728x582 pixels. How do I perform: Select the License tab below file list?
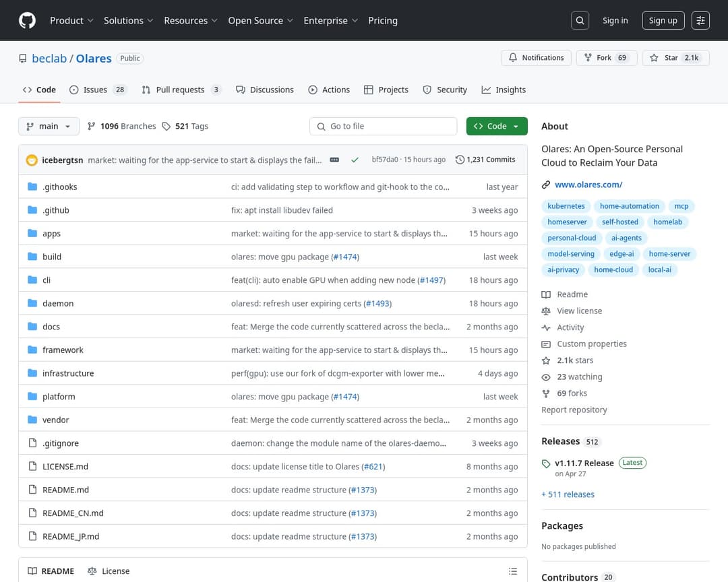tap(109, 571)
